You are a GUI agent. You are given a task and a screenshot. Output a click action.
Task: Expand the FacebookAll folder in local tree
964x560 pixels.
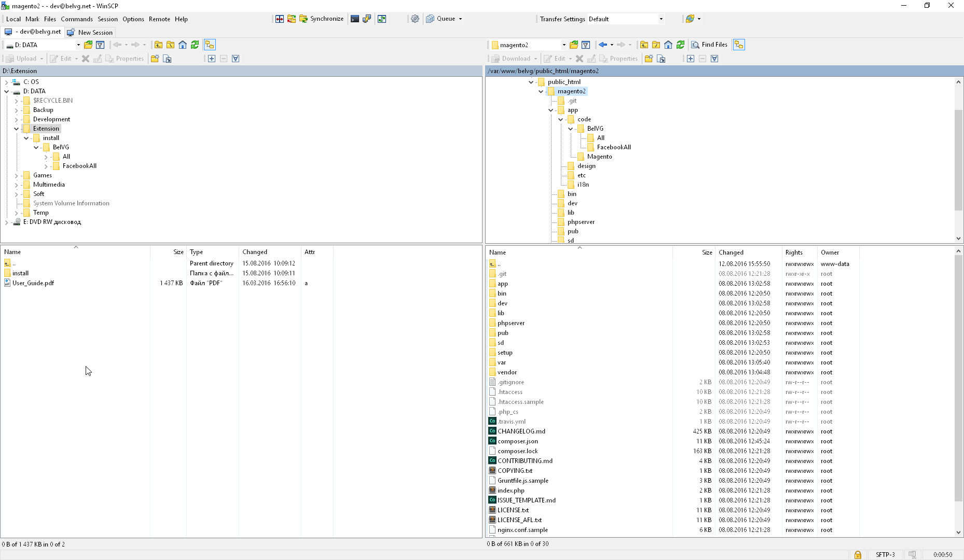pos(46,166)
